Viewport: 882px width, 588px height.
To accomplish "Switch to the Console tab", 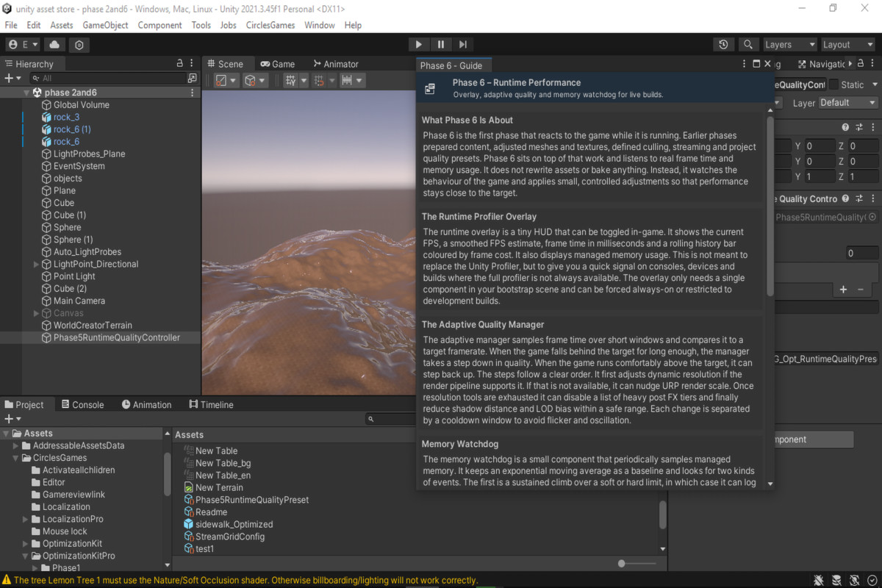I will tap(82, 404).
